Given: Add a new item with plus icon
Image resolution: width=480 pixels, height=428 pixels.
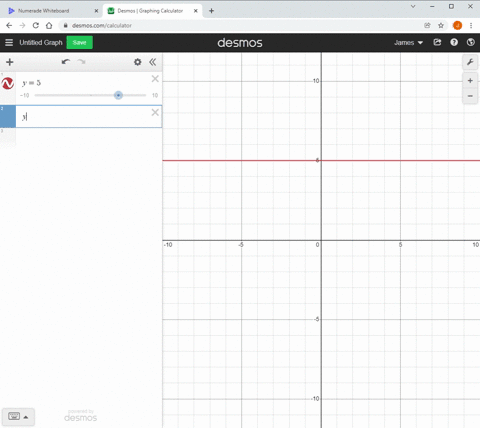Looking at the screenshot, I should coord(10,62).
